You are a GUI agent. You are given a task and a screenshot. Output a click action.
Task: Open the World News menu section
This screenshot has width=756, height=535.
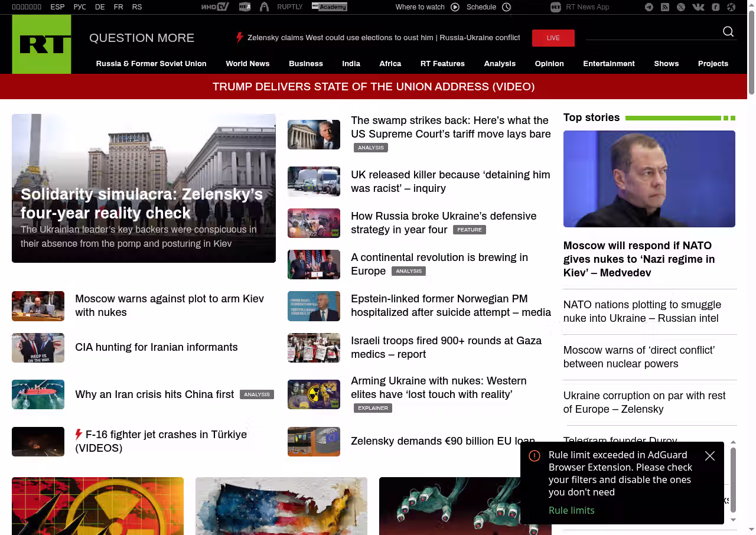click(x=247, y=64)
